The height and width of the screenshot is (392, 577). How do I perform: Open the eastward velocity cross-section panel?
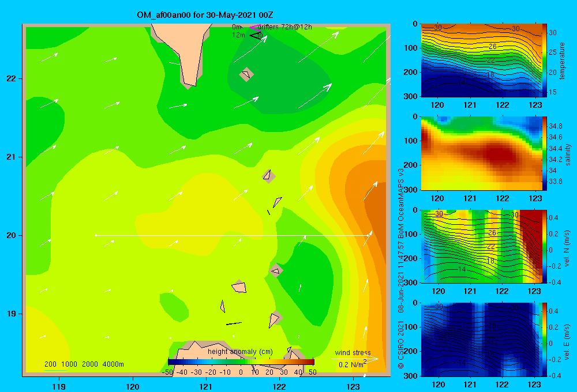pyautogui.click(x=481, y=340)
